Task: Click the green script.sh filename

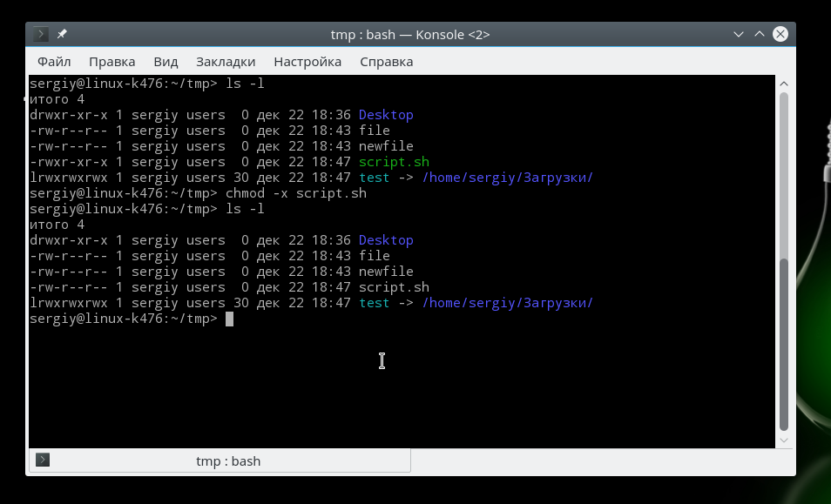Action: 394,162
